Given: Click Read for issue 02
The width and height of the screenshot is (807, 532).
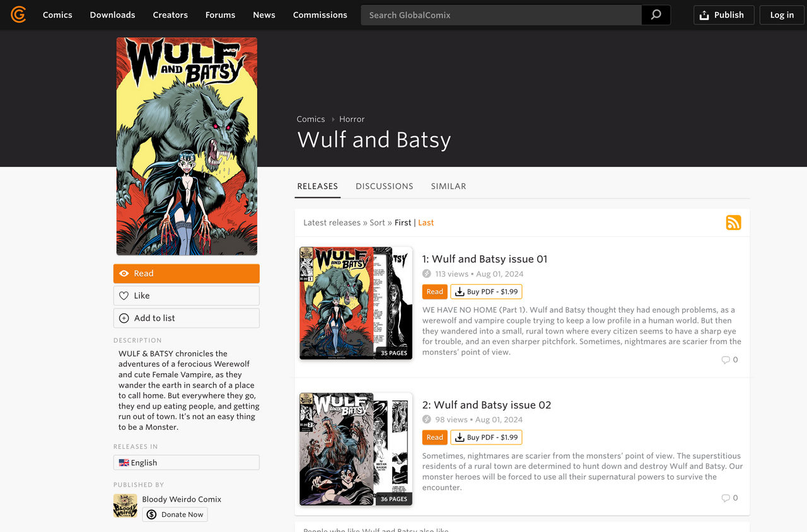Looking at the screenshot, I should pos(435,437).
